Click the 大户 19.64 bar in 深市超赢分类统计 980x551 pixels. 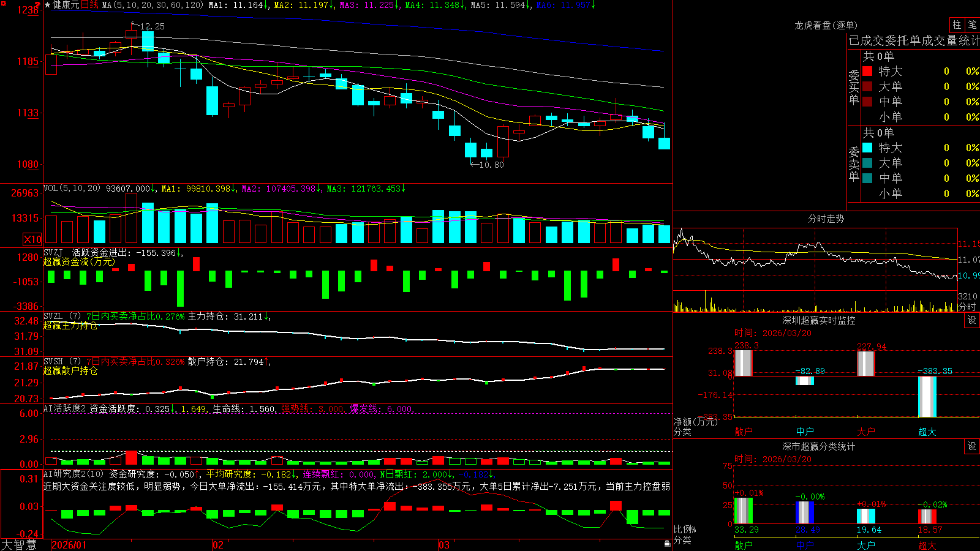click(865, 516)
